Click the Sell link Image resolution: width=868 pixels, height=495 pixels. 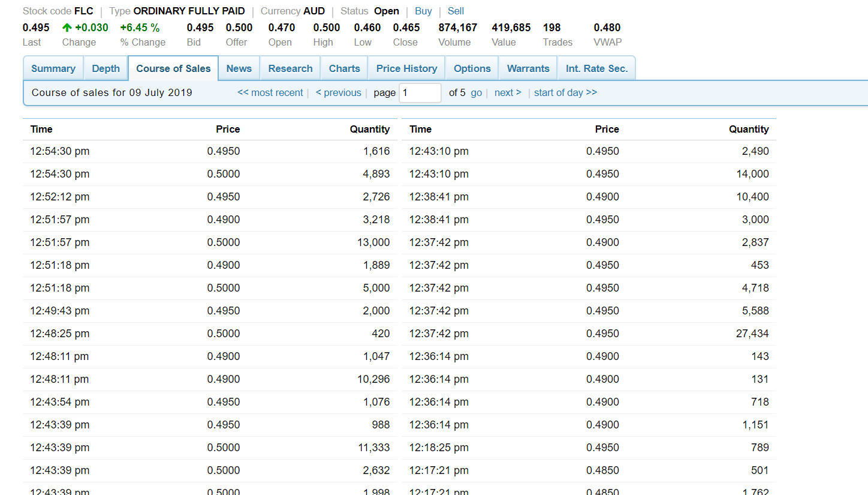point(456,11)
